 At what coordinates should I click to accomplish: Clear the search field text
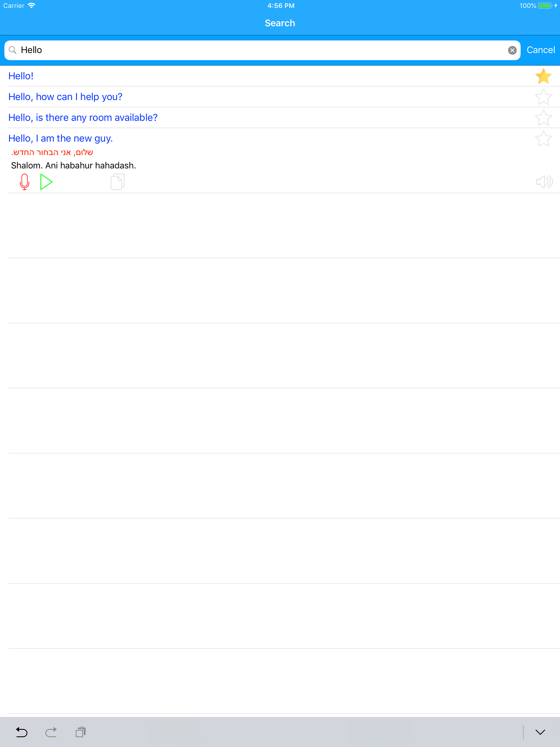point(512,50)
